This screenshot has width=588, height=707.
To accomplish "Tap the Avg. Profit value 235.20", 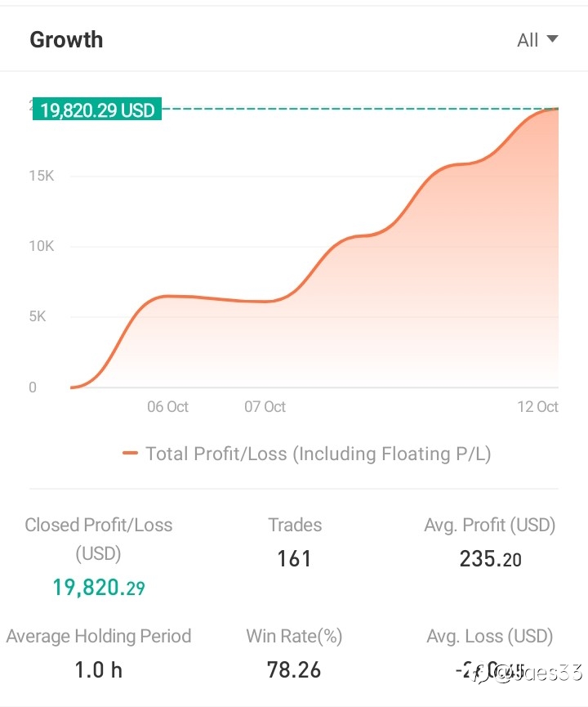I will click(x=490, y=559).
